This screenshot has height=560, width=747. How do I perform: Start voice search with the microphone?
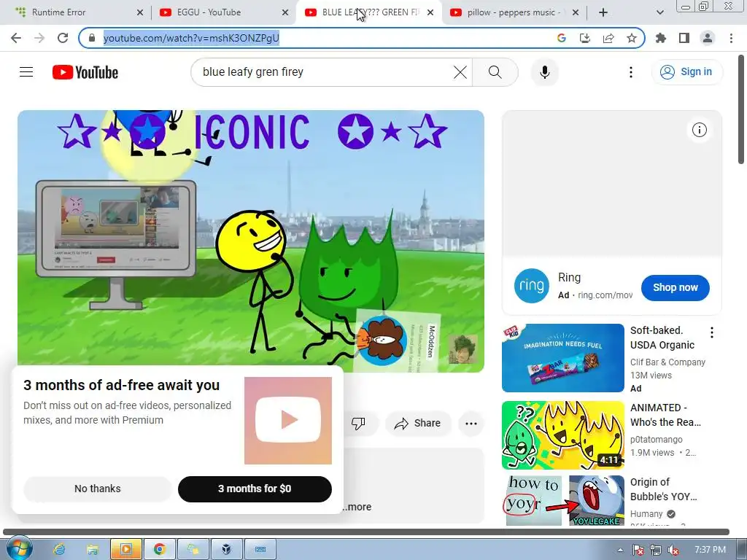[x=545, y=72]
